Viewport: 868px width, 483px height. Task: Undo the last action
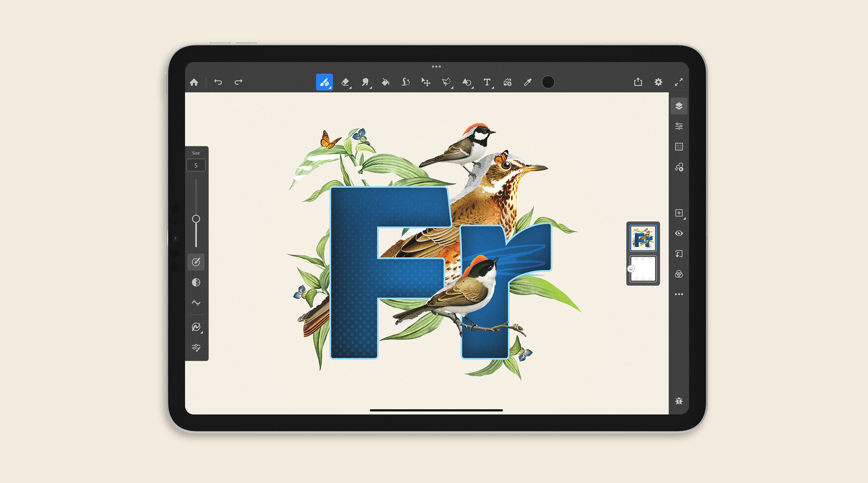coord(218,82)
